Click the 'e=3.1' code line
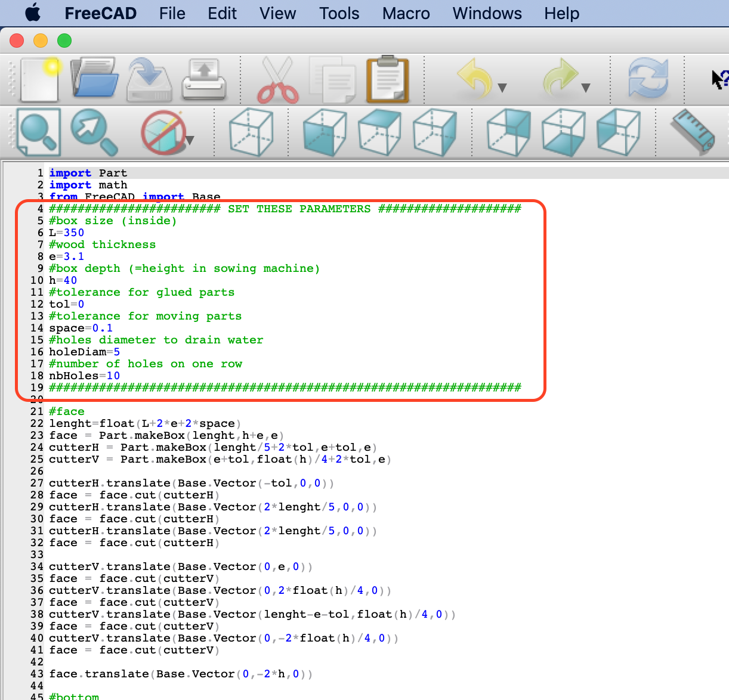The image size is (729, 700). coord(67,256)
